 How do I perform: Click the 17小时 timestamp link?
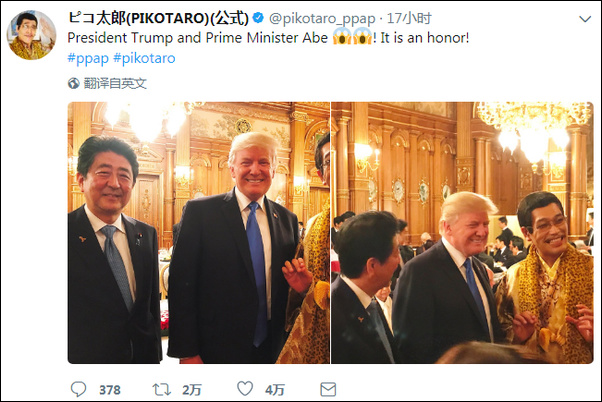coord(409,18)
